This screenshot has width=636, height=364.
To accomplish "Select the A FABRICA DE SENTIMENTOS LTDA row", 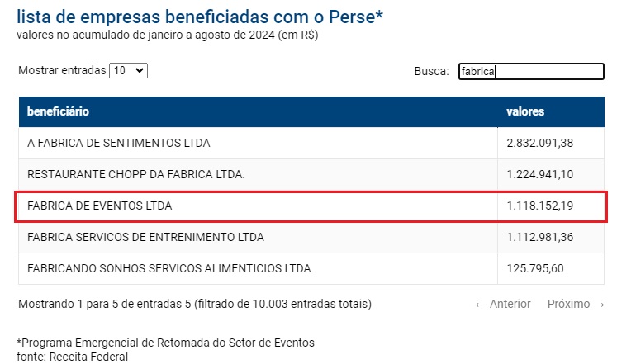I will [x=119, y=143].
